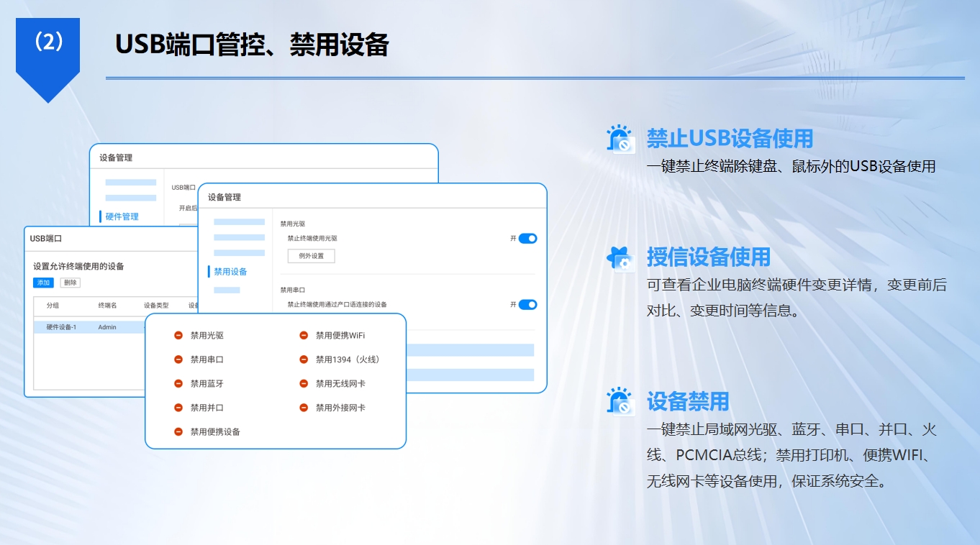
Task: Click the 设置允许终端使用的设备 heading
Action: [x=78, y=266]
